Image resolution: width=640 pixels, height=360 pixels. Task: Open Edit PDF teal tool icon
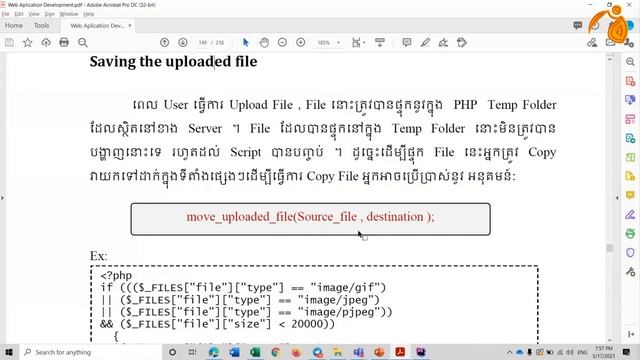[x=630, y=138]
